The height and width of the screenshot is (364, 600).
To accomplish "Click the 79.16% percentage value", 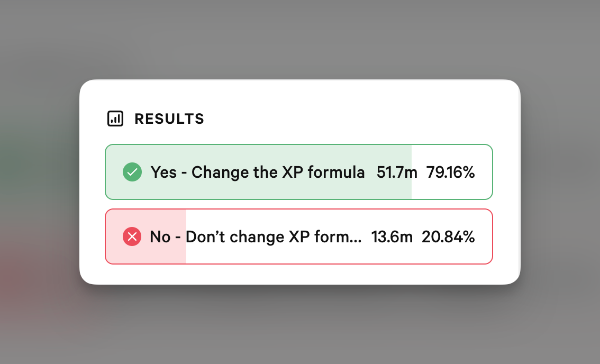I will click(x=451, y=172).
